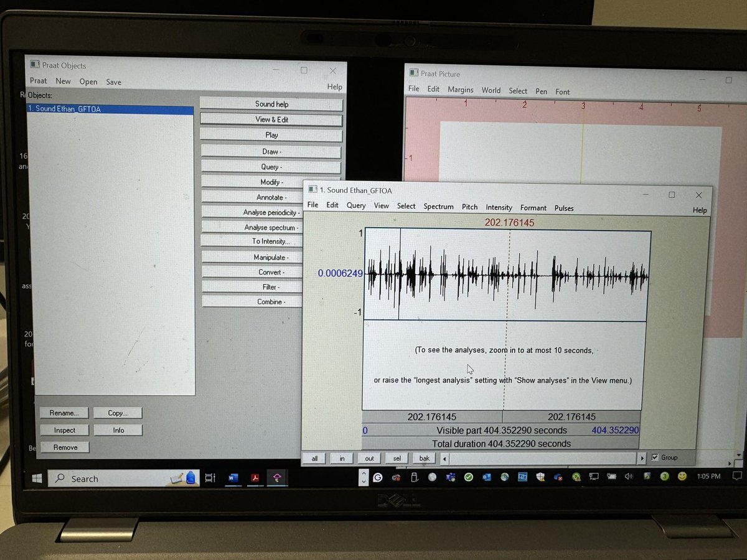Open the Praat menu in Praat Objects
The width and height of the screenshot is (747, 560).
(39, 81)
